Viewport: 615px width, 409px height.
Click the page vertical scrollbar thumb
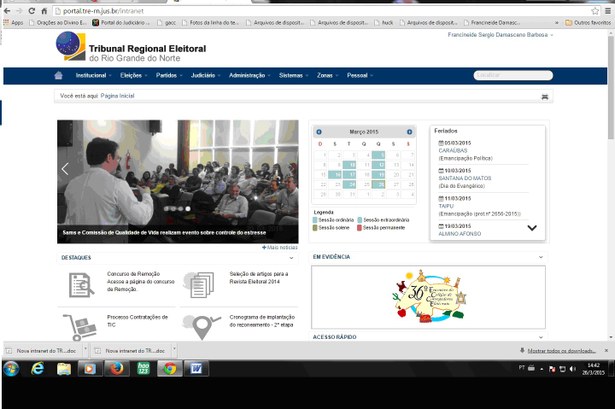[x=611, y=87]
